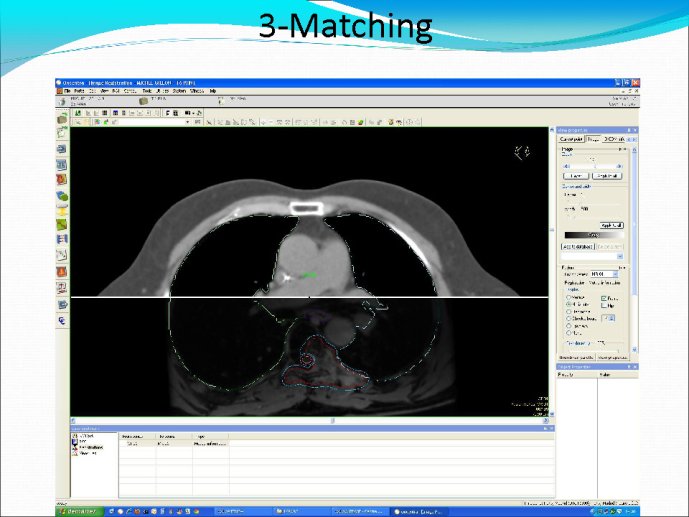Click the last blue icon in left sidebar
The image size is (689, 517).
(x=62, y=321)
